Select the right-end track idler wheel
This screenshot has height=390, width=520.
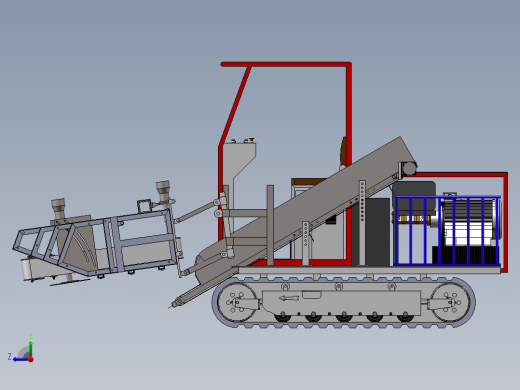pyautogui.click(x=450, y=302)
